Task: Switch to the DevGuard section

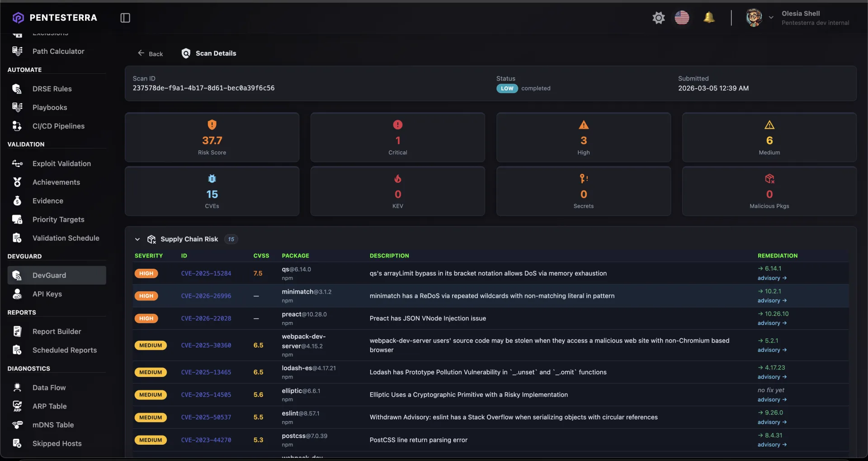Action: pyautogui.click(x=50, y=275)
